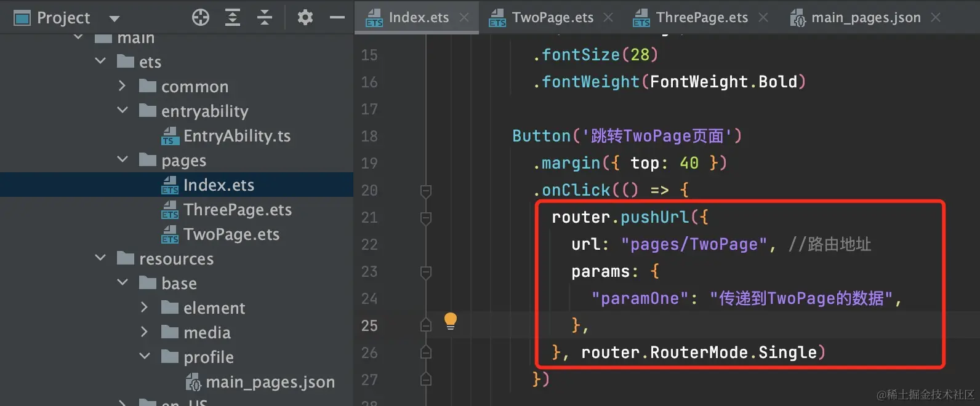The width and height of the screenshot is (980, 406).
Task: Open Project panel settings gear
Action: 305,17
